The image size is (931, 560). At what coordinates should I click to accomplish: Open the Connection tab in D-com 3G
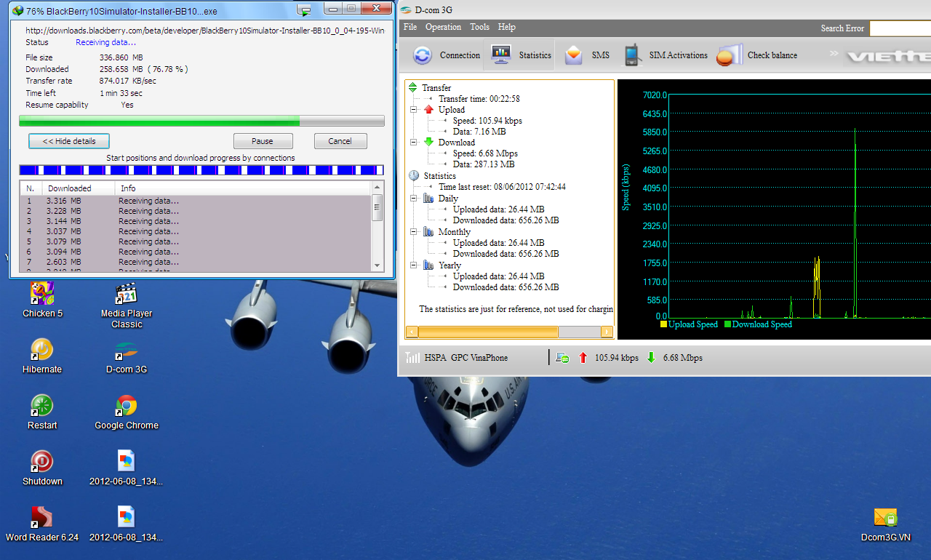446,55
